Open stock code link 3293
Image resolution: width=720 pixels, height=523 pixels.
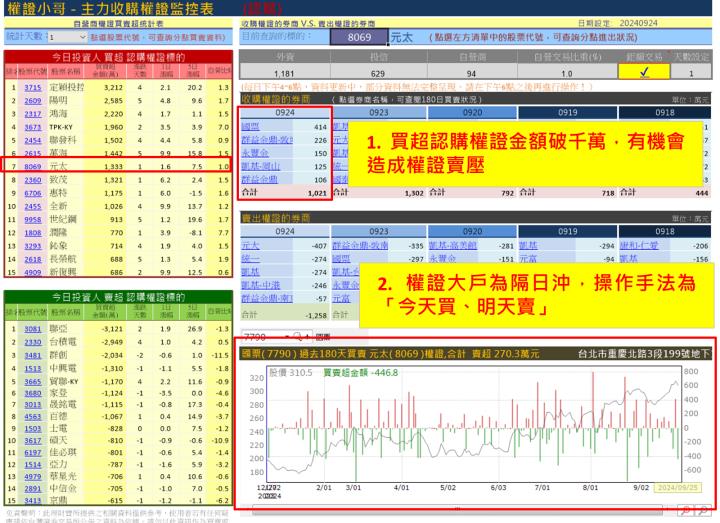point(33,246)
